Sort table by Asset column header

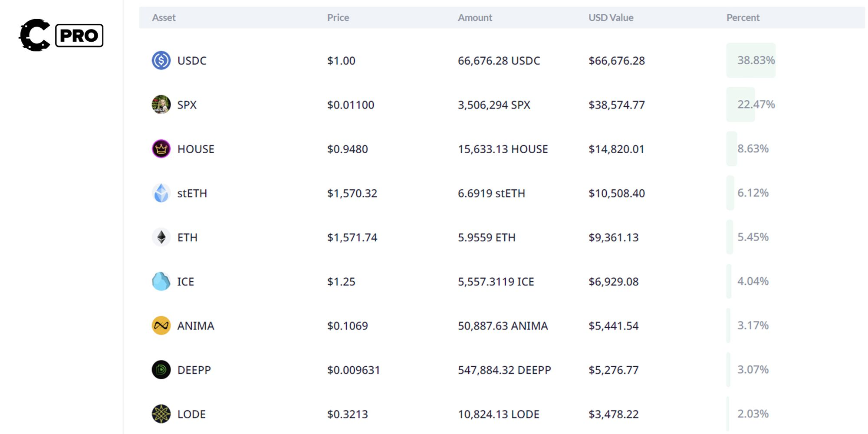tap(164, 18)
